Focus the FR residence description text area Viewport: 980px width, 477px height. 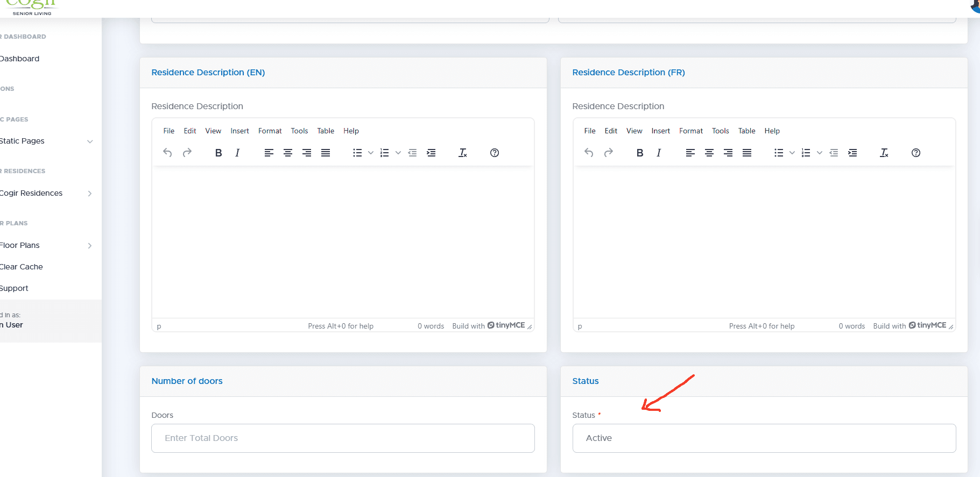point(764,243)
